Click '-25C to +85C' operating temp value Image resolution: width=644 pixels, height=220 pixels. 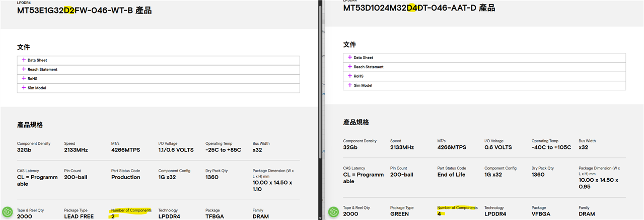click(223, 150)
